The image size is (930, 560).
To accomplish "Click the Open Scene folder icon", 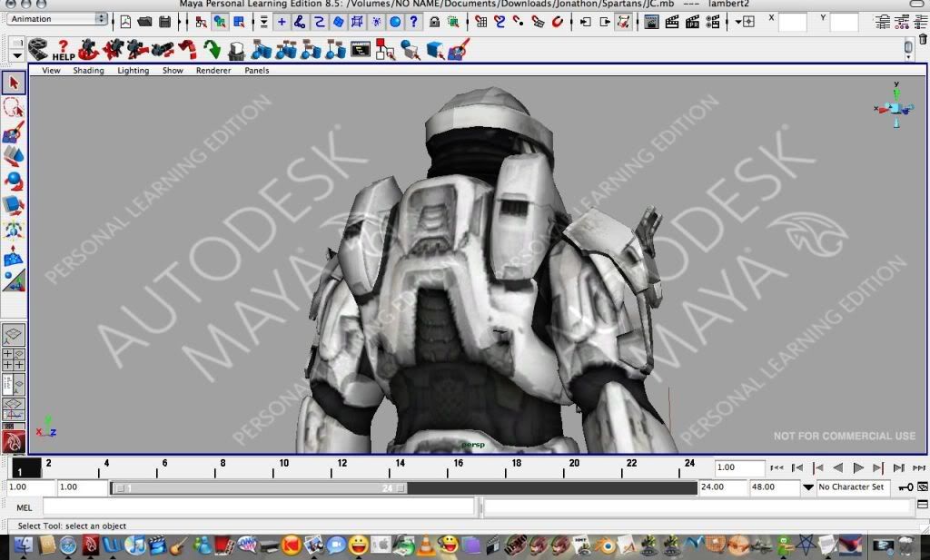I will coord(144,22).
